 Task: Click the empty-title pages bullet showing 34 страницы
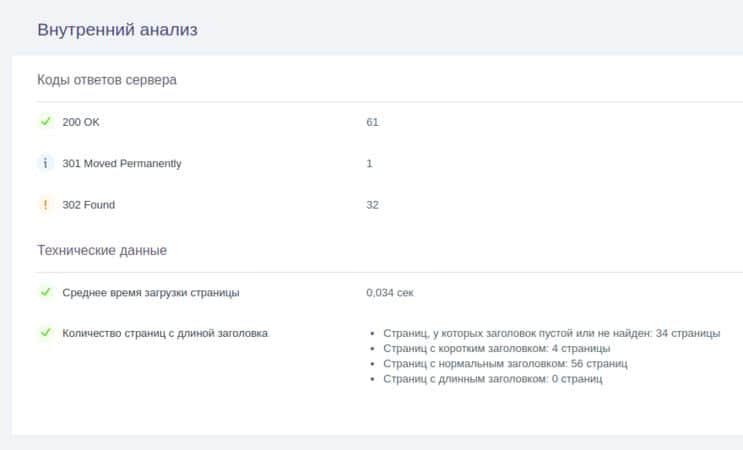click(x=550, y=333)
